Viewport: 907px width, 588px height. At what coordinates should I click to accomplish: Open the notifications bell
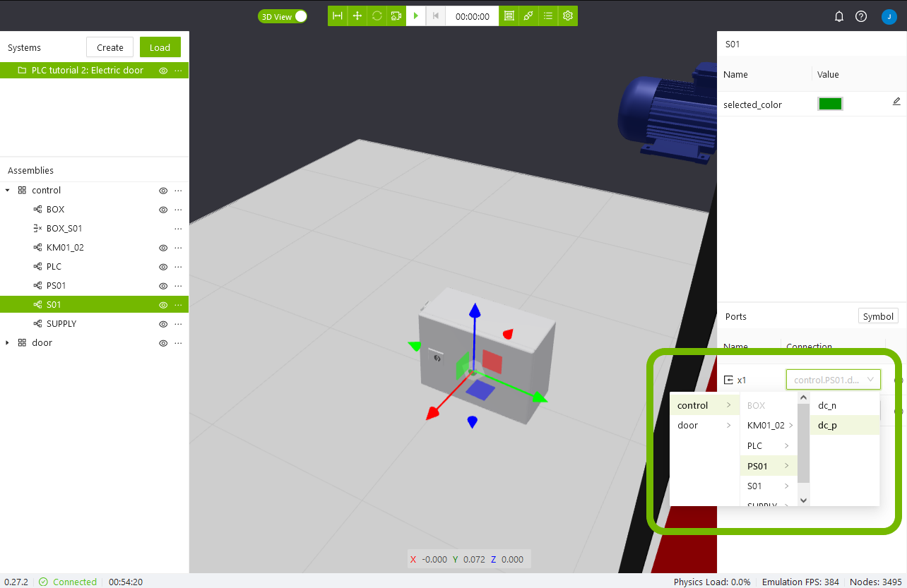[839, 17]
